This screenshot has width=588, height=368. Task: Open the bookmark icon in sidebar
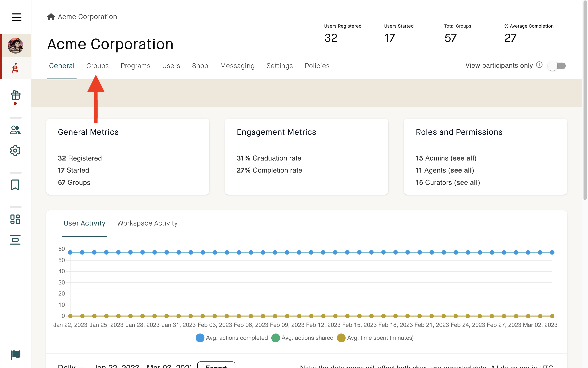15,185
